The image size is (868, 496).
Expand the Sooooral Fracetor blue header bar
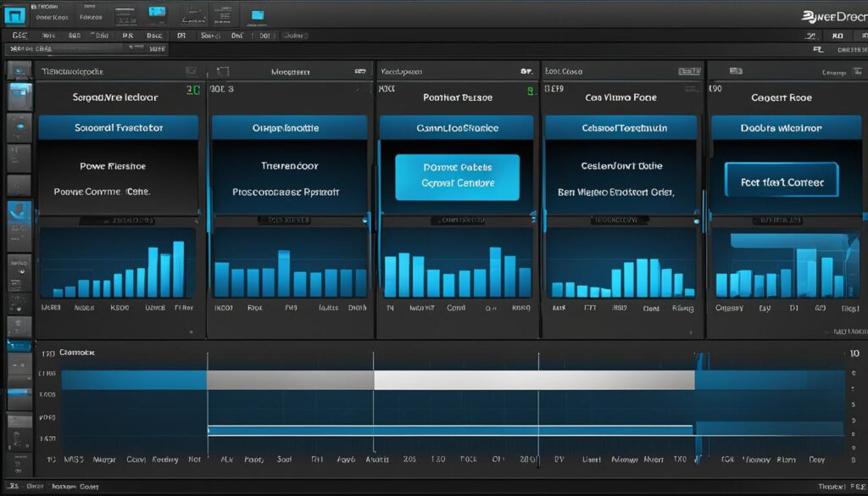click(119, 128)
